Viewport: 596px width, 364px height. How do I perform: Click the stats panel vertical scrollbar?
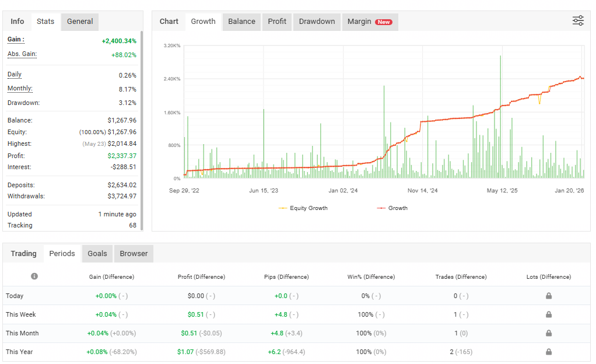click(x=142, y=117)
